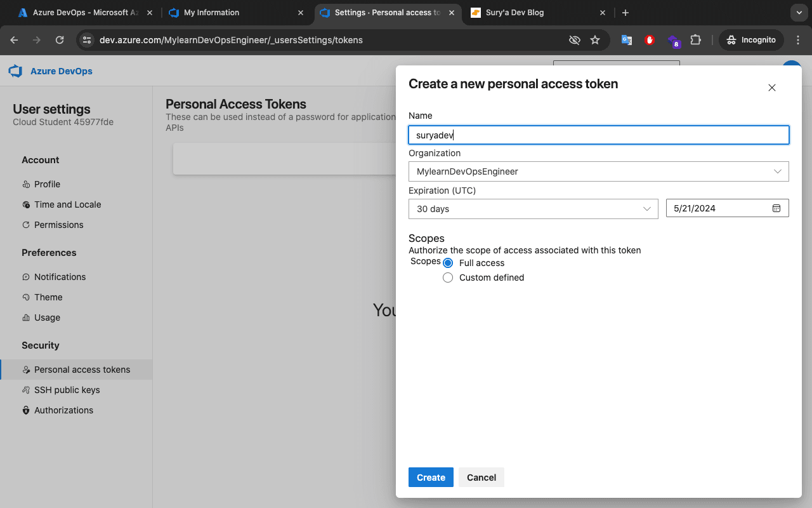Click the purple extension with badge 8
The height and width of the screenshot is (508, 812).
(674, 41)
